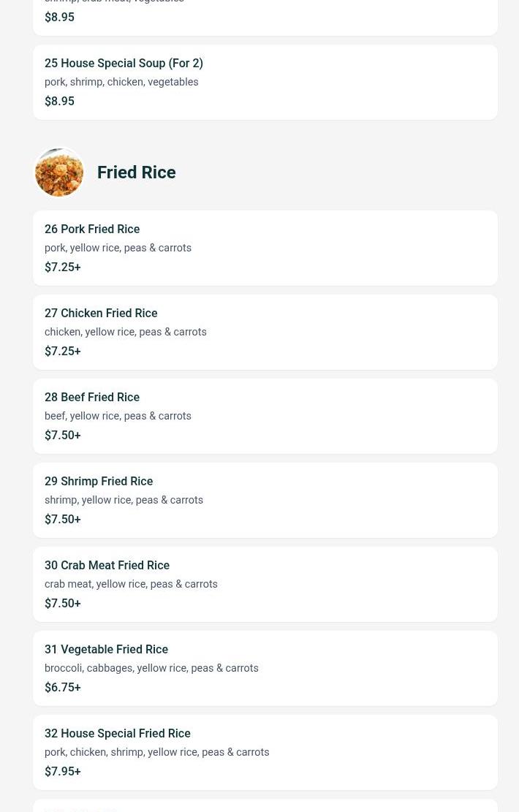Click the $8.95 price under 25 House Special Soup
Image resolution: width=519 pixels, height=812 pixels.
pos(59,102)
